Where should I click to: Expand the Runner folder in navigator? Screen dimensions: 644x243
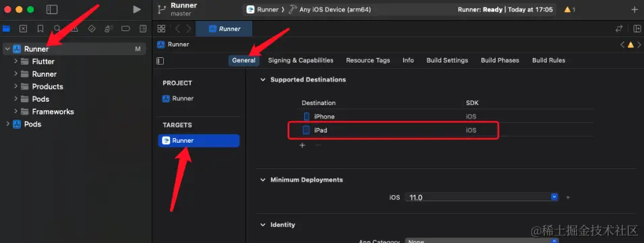pyautogui.click(x=16, y=74)
